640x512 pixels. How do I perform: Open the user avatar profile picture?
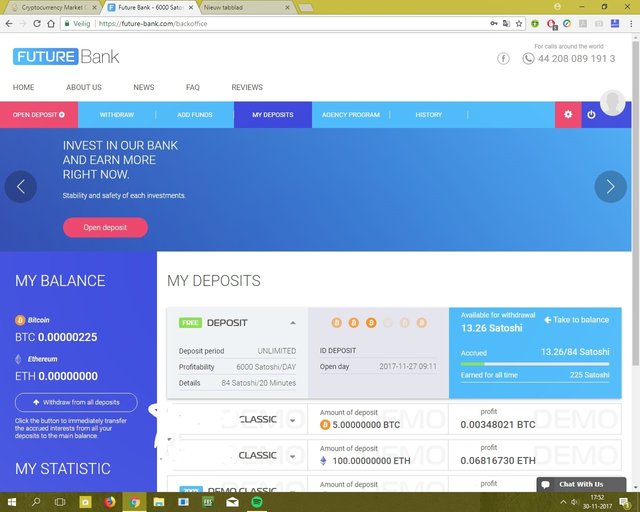point(612,102)
